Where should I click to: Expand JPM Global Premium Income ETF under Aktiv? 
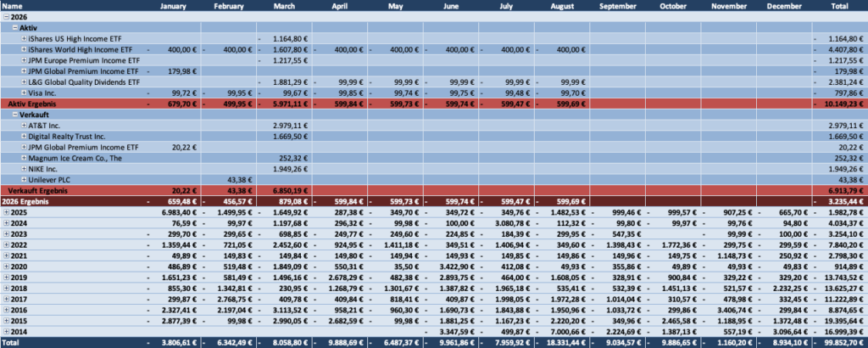point(24,71)
